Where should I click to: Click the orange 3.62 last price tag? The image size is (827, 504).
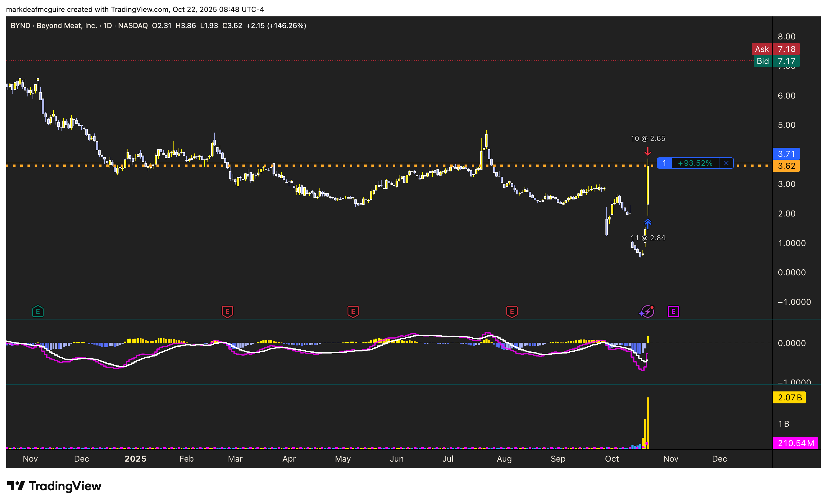coord(786,166)
